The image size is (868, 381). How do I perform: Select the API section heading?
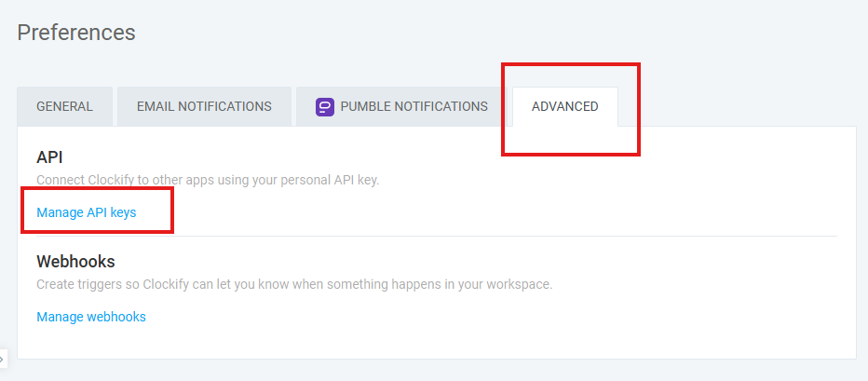click(49, 157)
